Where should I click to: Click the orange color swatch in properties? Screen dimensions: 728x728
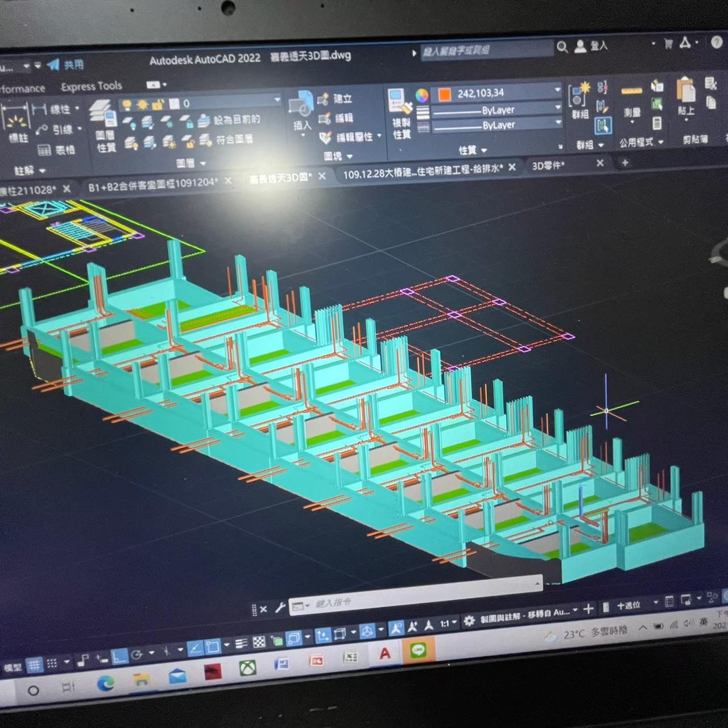point(445,94)
